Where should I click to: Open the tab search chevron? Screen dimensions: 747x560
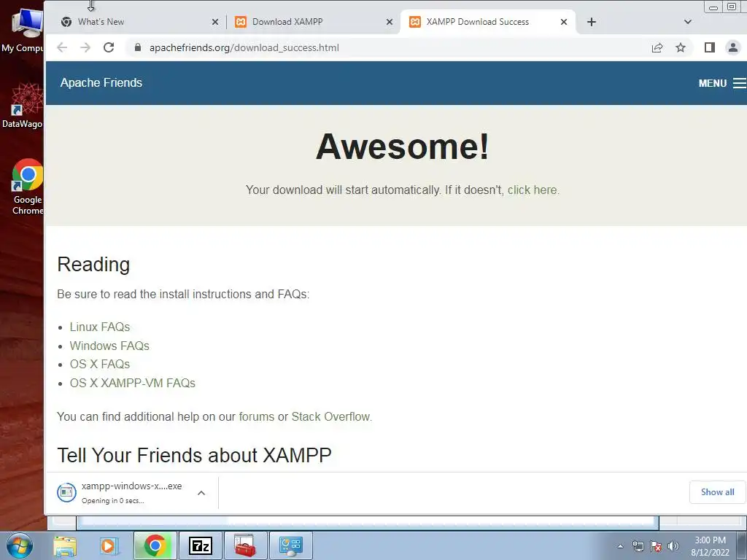tap(687, 22)
